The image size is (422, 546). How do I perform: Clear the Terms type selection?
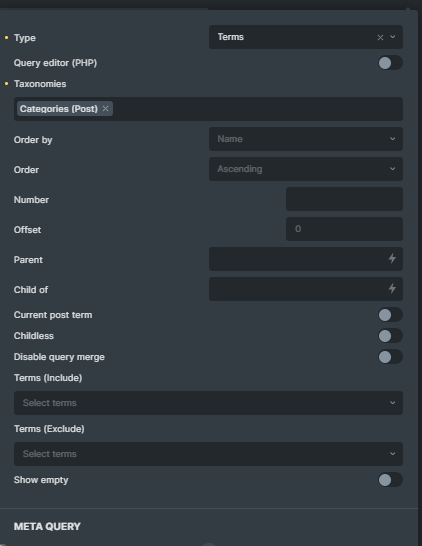click(380, 37)
